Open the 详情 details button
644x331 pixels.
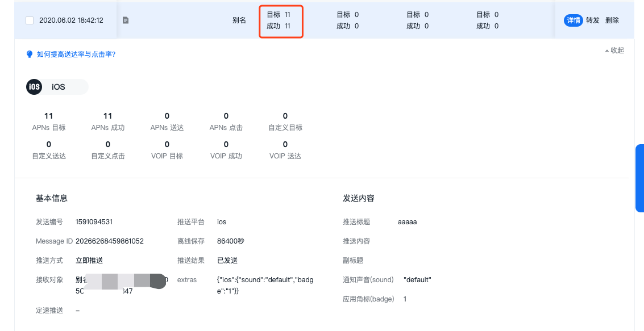pos(574,20)
